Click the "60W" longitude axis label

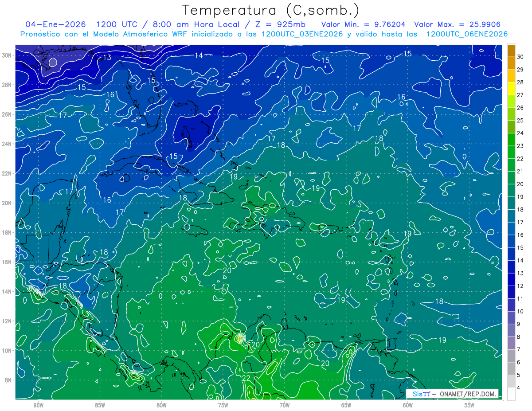408,405
